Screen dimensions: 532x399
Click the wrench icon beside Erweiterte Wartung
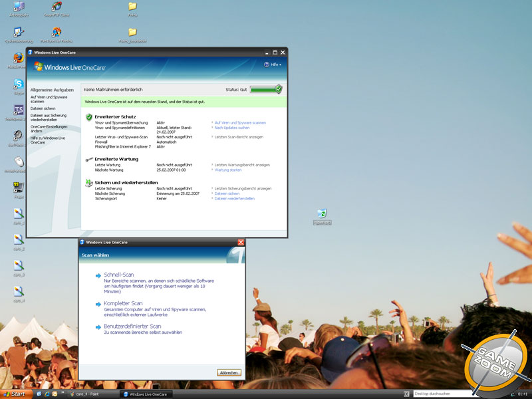[x=89, y=159]
